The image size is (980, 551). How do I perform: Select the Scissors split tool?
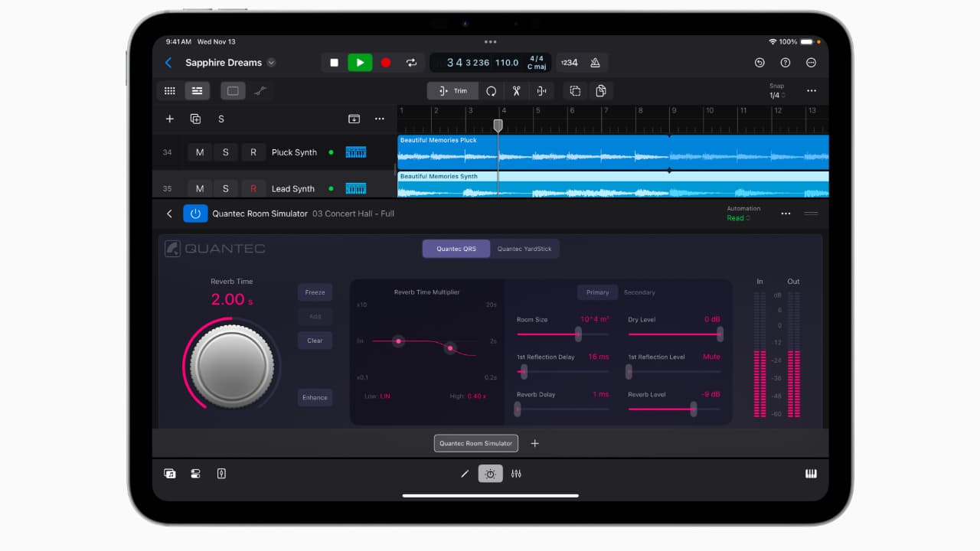pyautogui.click(x=517, y=91)
